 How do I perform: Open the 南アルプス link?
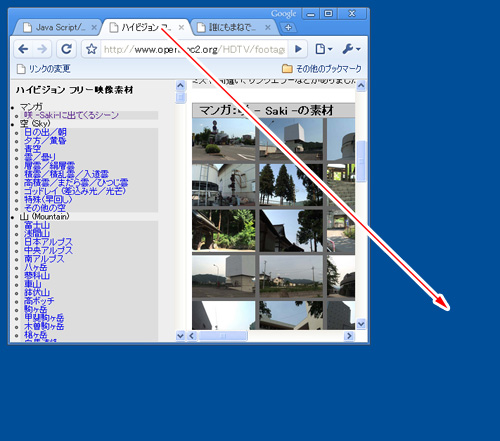[x=44, y=259]
